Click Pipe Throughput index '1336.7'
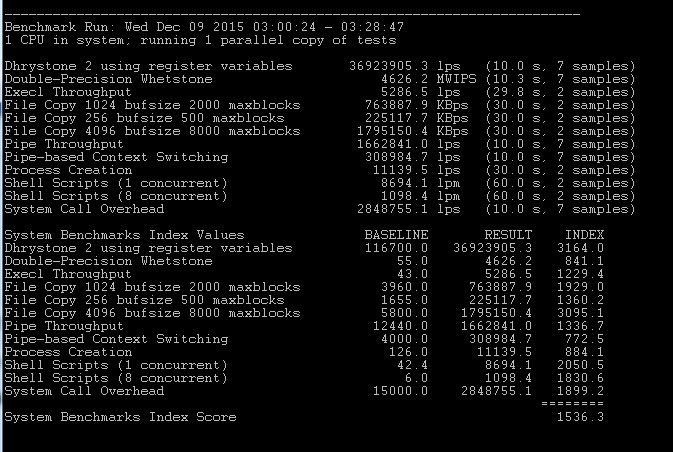Viewport: 673px width, 452px height. (581, 326)
